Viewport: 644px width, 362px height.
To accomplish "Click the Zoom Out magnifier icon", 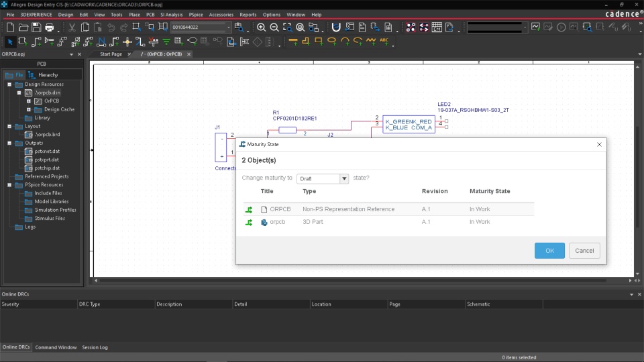I will 274,27.
